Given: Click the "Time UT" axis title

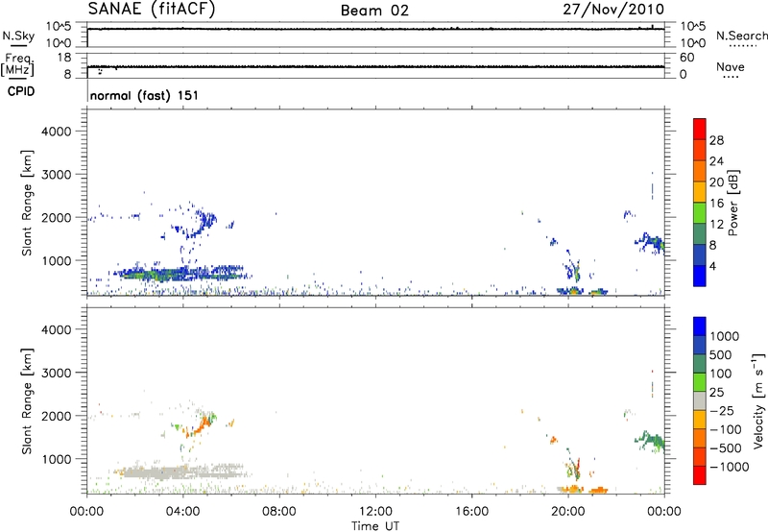Looking at the screenshot, I should click(375, 526).
